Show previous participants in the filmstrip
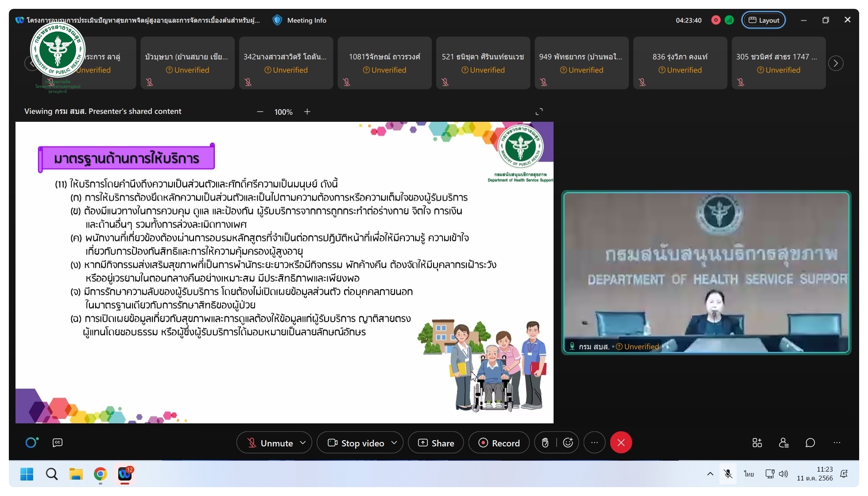 point(31,63)
